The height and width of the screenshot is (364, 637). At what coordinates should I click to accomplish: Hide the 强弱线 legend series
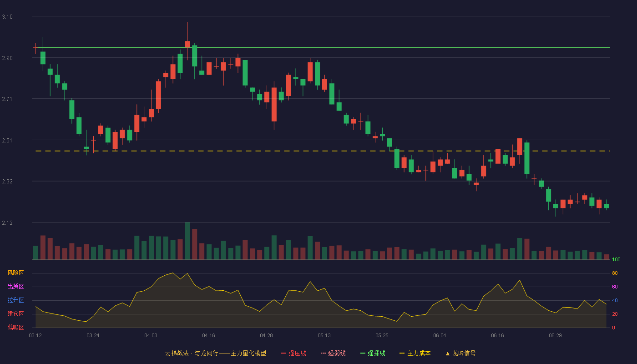(x=333, y=353)
